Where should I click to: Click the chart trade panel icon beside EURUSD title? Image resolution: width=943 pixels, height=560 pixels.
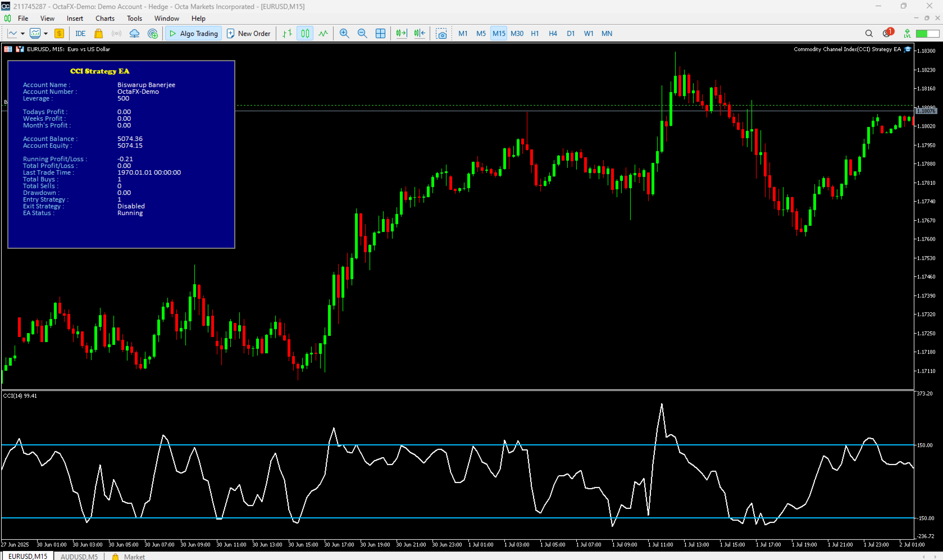[20, 49]
